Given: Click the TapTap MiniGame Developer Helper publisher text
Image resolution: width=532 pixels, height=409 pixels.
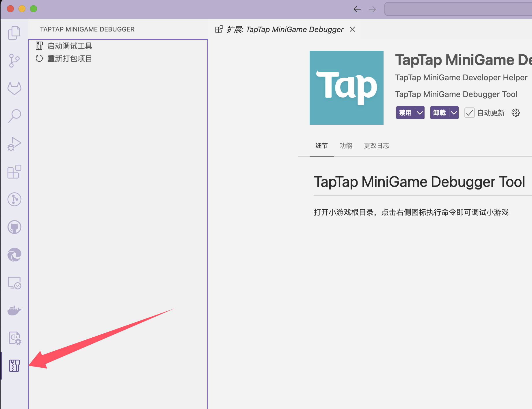Looking at the screenshot, I should click(461, 77).
